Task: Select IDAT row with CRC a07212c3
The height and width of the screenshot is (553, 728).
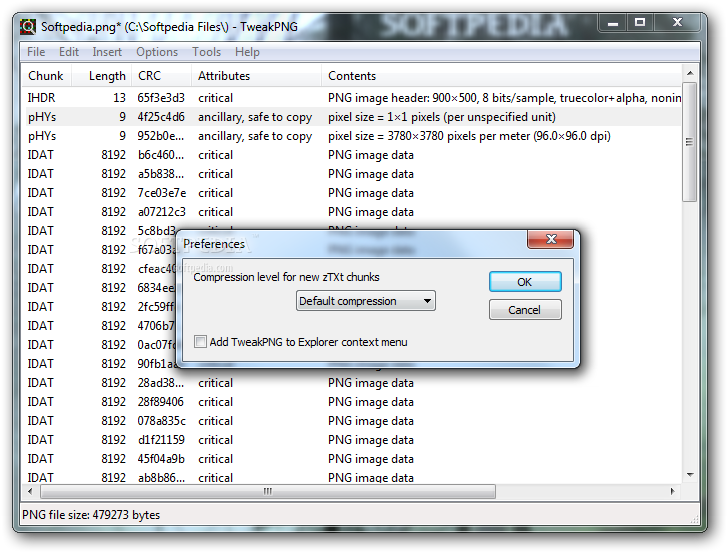Action: 352,212
